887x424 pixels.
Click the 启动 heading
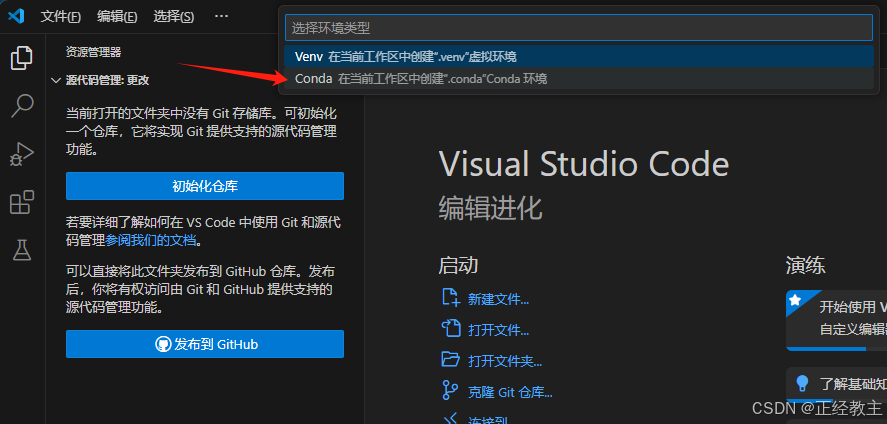pos(458,265)
